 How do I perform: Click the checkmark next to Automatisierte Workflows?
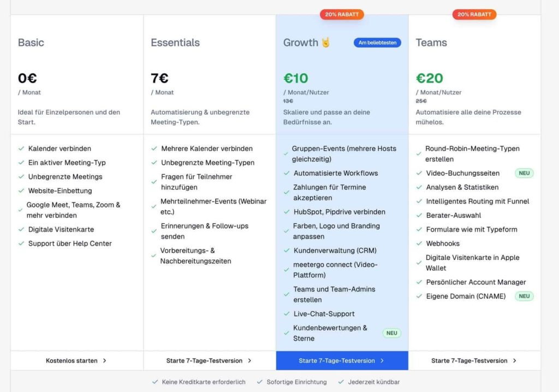(x=286, y=174)
